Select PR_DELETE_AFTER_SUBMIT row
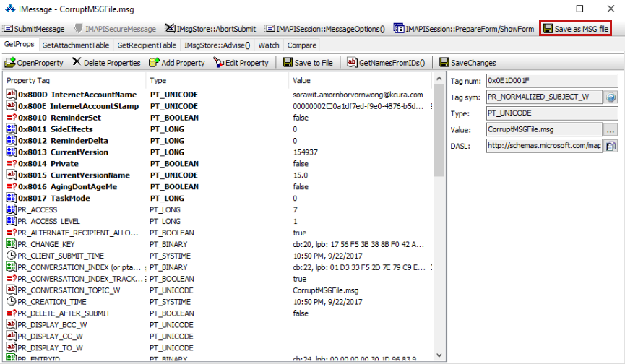 click(x=218, y=313)
